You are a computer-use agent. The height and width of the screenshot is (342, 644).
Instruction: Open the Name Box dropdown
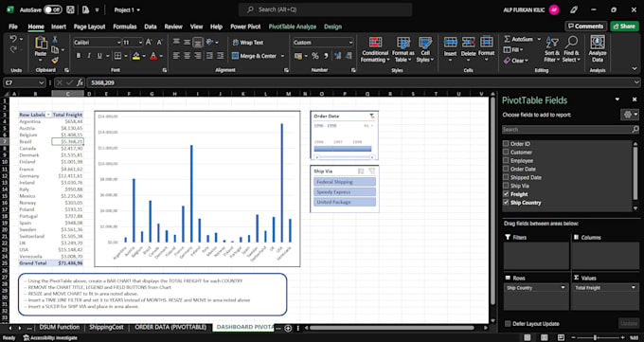click(41, 82)
